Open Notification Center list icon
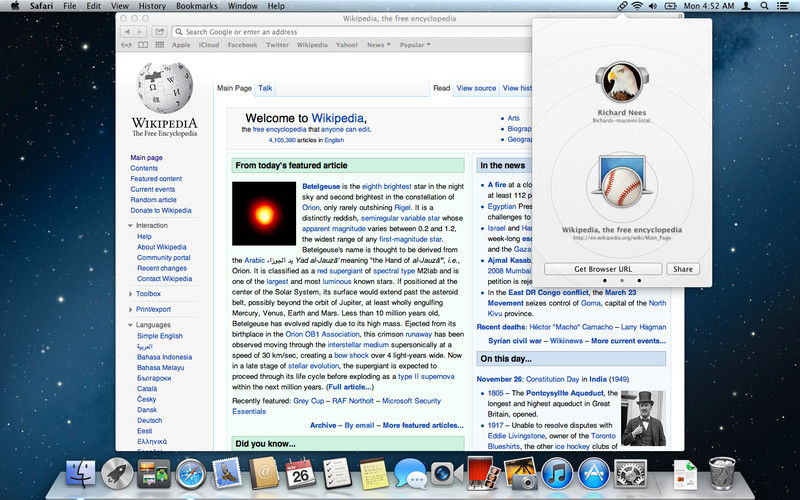800x500 pixels. click(x=782, y=6)
